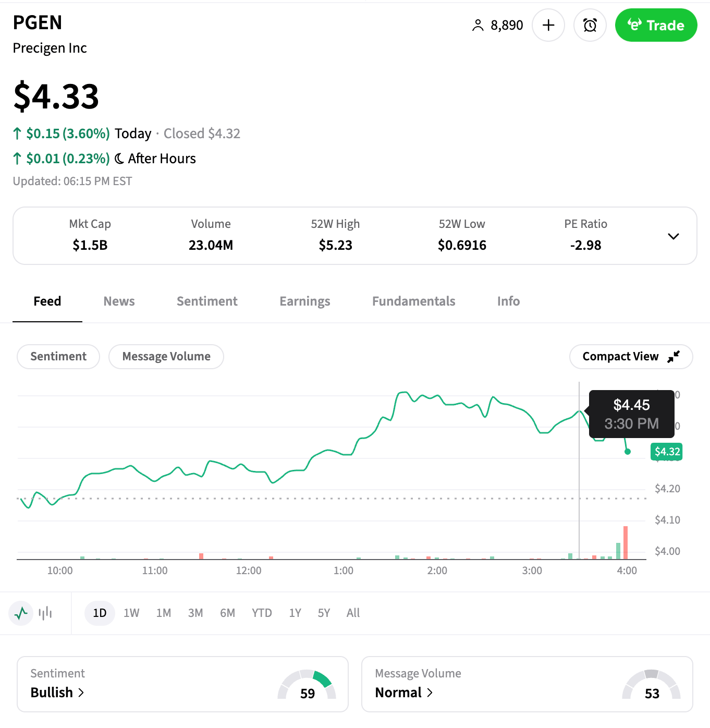Switch to line chart view icon
This screenshot has height=728, width=710.
point(21,613)
